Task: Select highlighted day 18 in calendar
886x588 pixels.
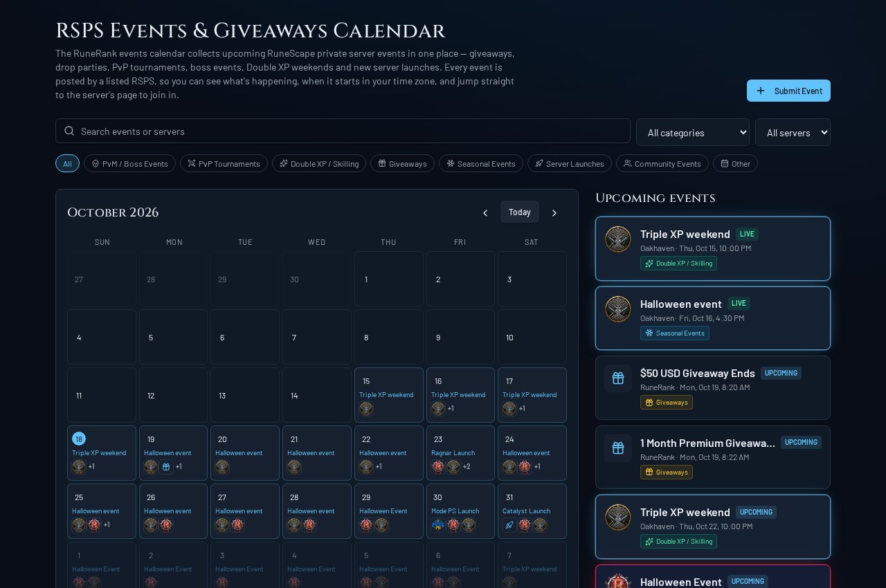Action: click(x=79, y=439)
